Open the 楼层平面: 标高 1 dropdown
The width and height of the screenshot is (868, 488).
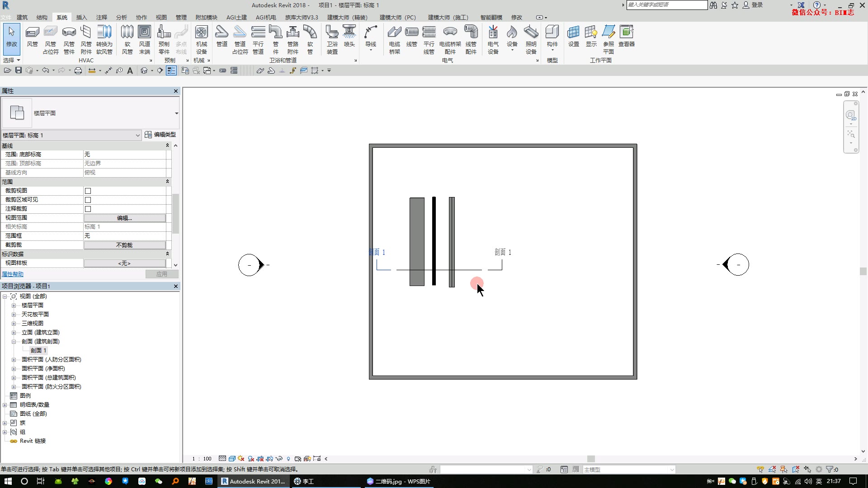pos(137,135)
